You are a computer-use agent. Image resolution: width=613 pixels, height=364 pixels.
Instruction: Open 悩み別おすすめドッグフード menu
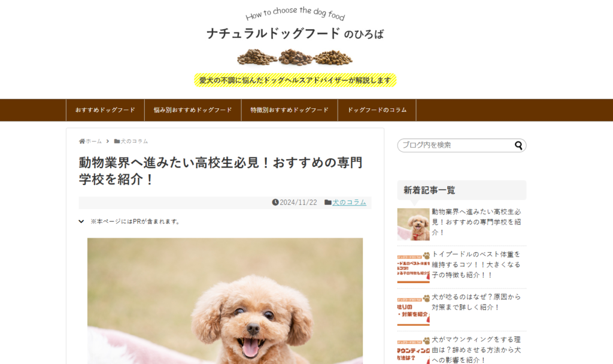click(x=193, y=110)
